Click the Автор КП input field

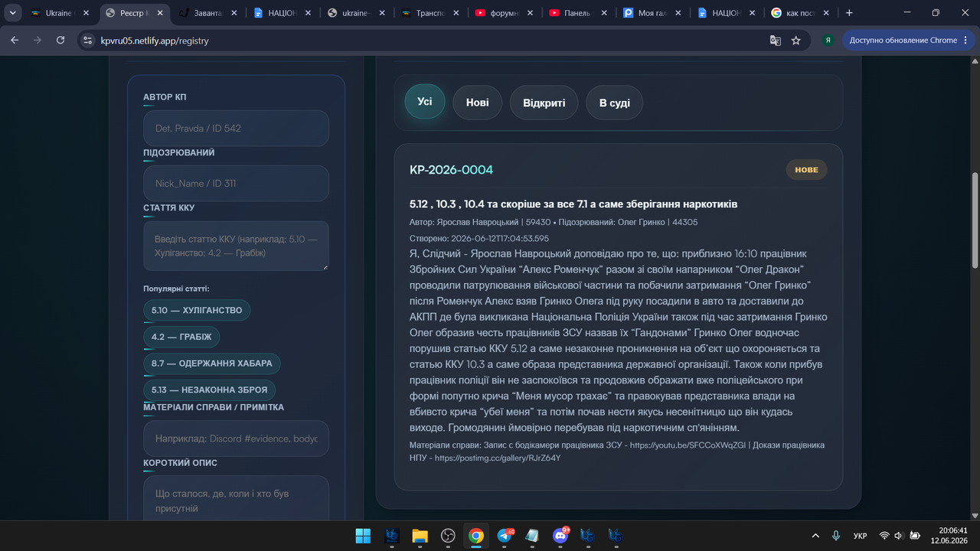tap(236, 128)
